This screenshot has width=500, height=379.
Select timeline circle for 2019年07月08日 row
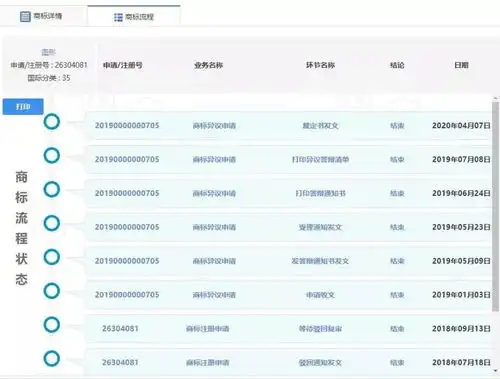pyautogui.click(x=52, y=155)
